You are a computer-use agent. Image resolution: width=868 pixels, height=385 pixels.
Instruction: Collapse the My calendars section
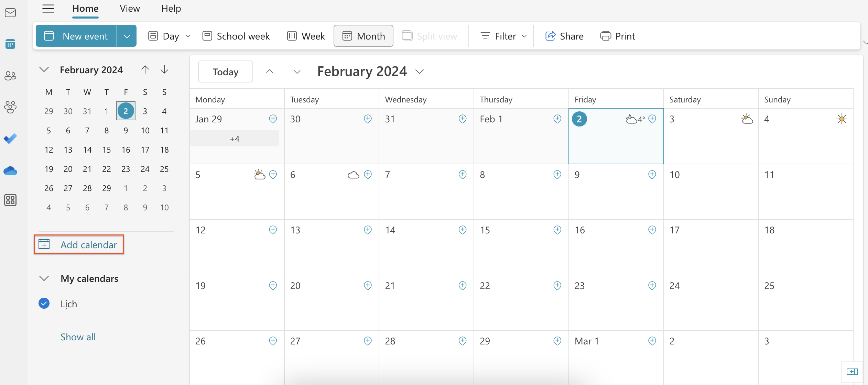tap(44, 278)
